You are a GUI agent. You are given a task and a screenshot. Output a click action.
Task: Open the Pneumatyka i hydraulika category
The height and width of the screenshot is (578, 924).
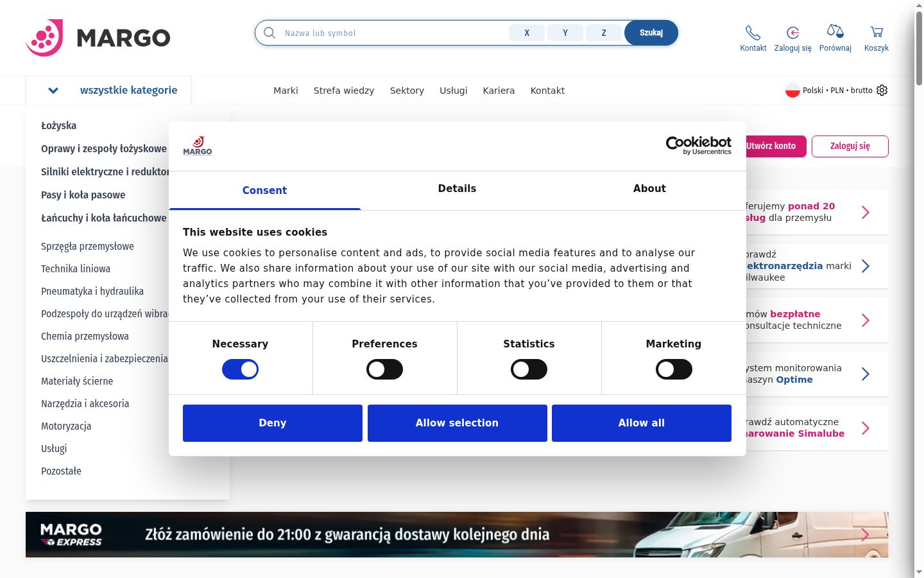[92, 292]
